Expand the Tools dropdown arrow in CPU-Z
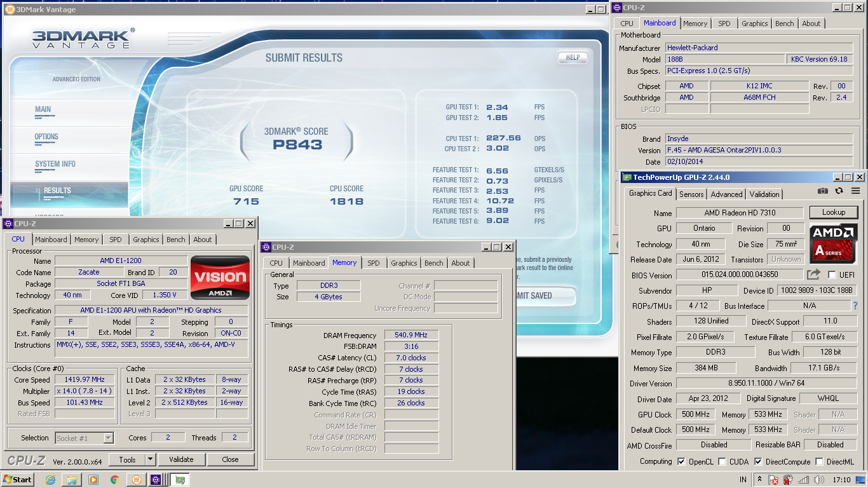The image size is (868, 488). (151, 459)
